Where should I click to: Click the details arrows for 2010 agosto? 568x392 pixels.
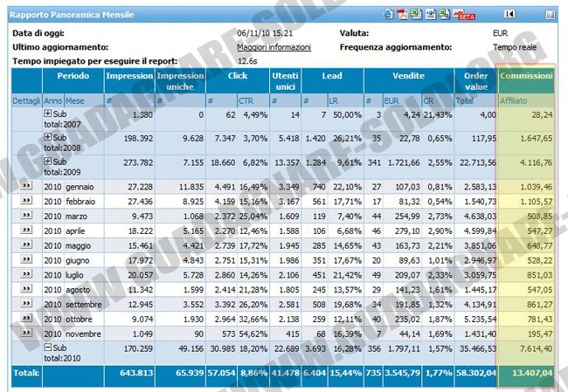[x=26, y=288]
